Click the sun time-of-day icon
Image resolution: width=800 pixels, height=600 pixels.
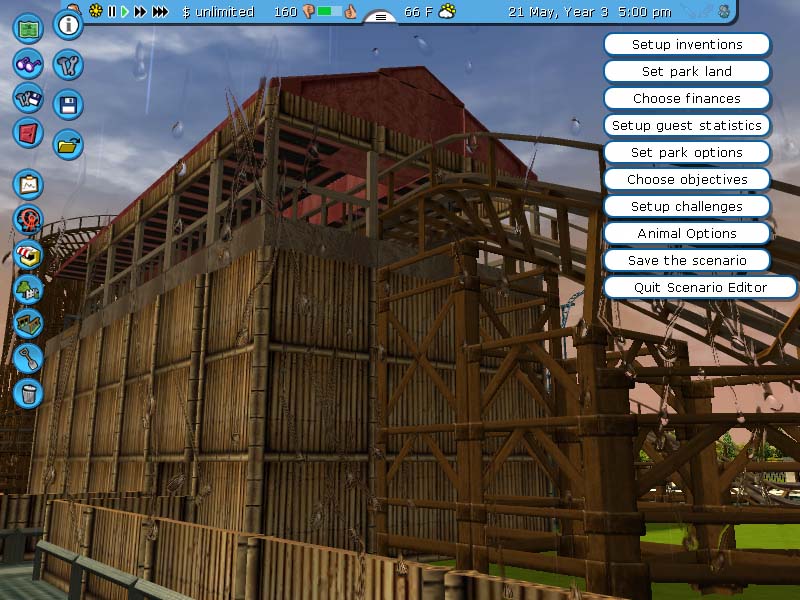95,11
